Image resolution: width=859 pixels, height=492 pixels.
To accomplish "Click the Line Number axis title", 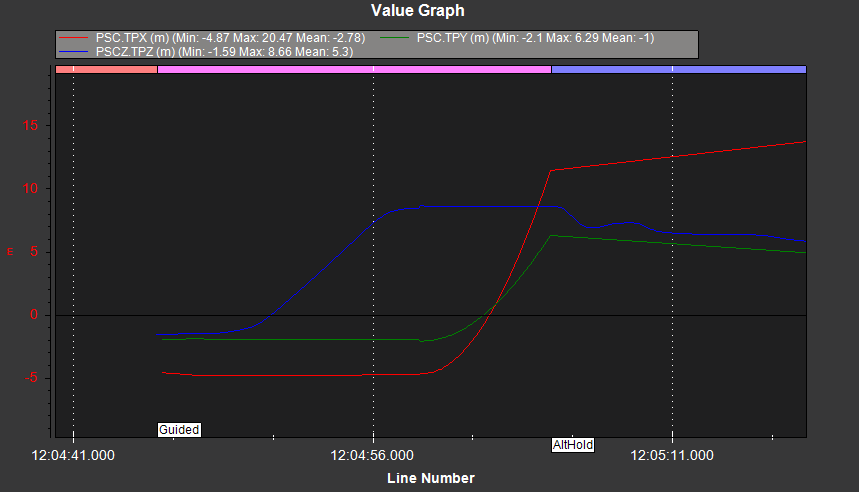I will pos(431,478).
